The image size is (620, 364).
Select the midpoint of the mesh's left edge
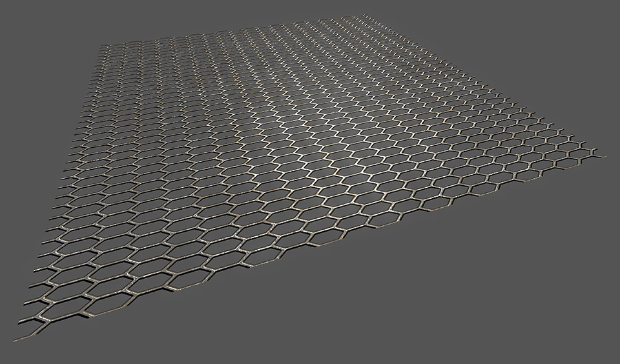tap(65, 187)
